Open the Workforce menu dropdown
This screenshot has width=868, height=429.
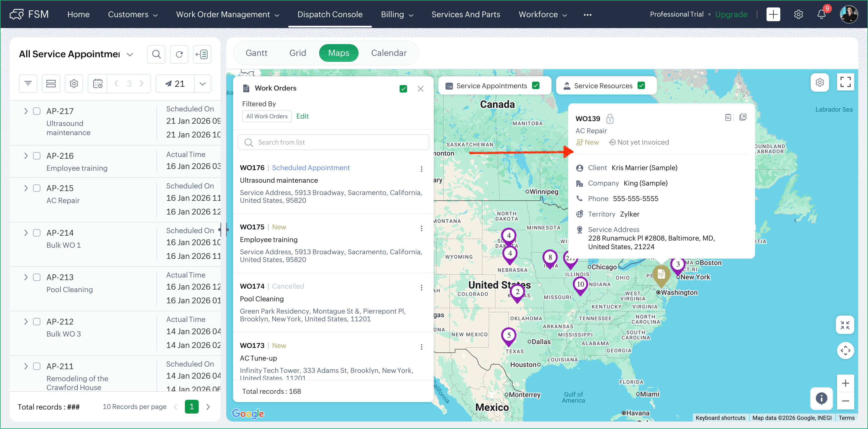[x=542, y=15]
